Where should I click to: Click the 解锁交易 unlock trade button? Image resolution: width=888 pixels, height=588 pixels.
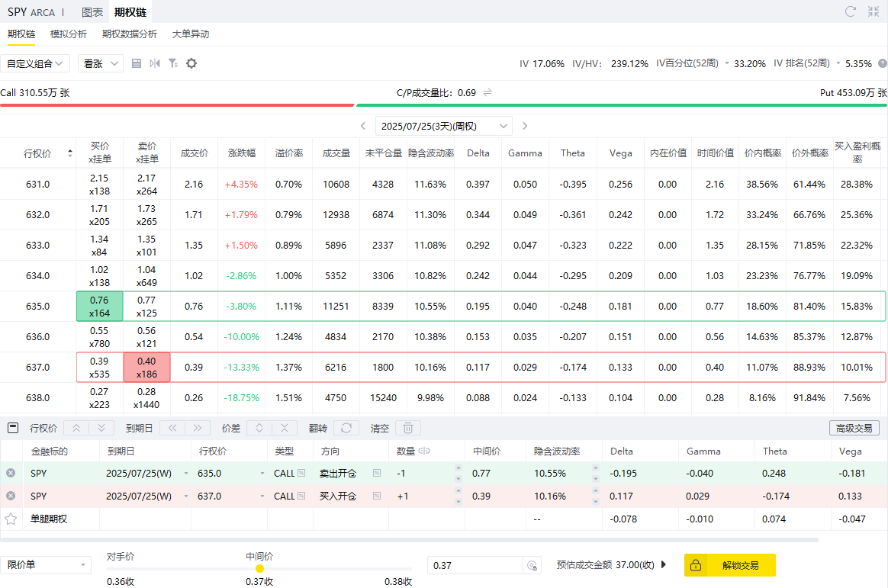[730, 565]
